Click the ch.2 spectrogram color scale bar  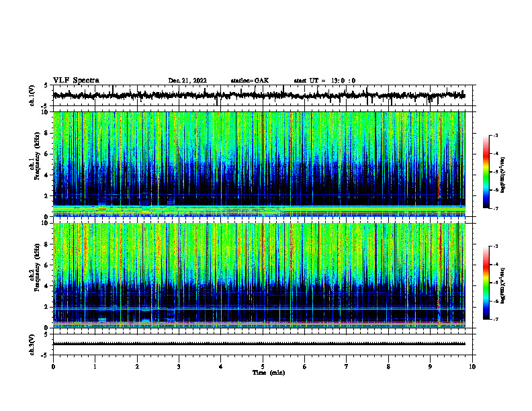(486, 283)
